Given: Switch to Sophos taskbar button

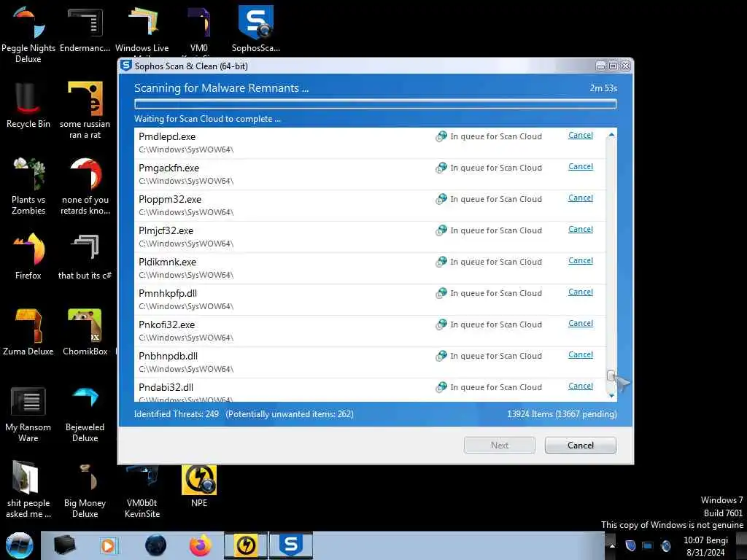Looking at the screenshot, I should coord(291,545).
